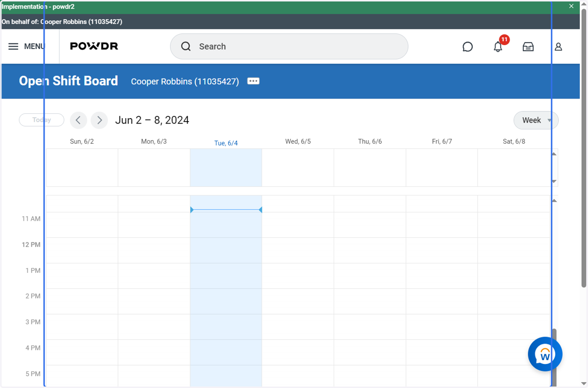Open the user profile icon
588x388 pixels.
[558, 47]
